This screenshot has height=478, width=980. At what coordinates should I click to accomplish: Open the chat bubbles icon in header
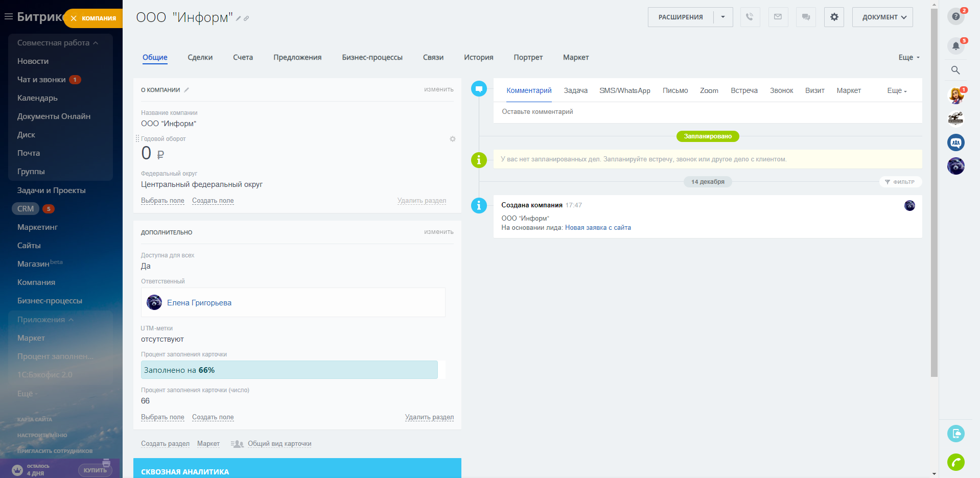(x=806, y=17)
